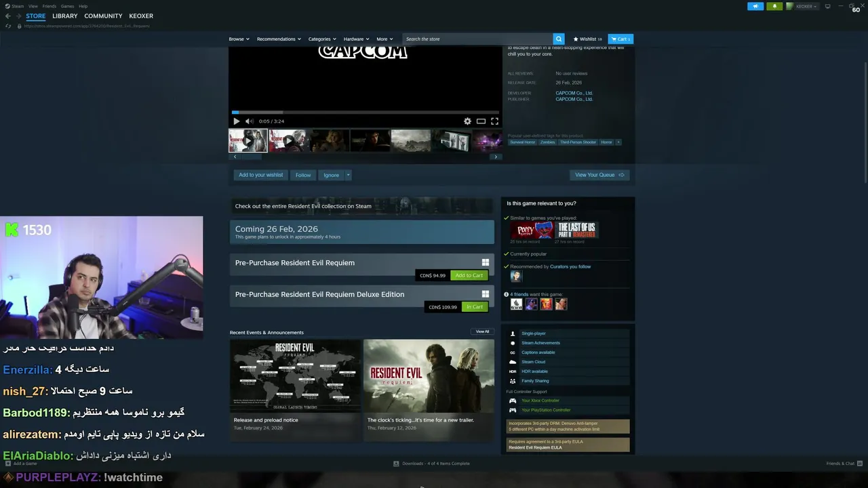Open the video player settings gear
The image size is (868, 488).
click(467, 121)
